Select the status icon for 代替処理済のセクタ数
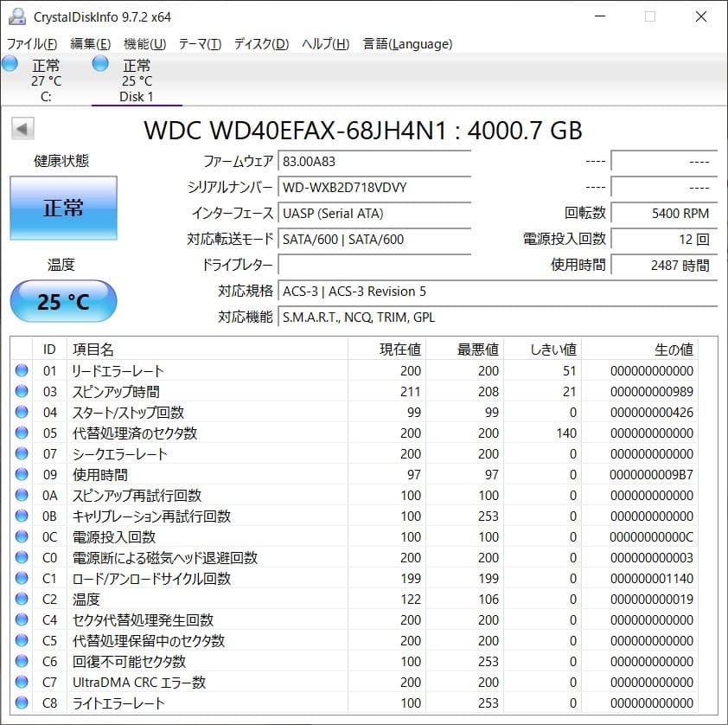728x725 pixels. click(21, 433)
